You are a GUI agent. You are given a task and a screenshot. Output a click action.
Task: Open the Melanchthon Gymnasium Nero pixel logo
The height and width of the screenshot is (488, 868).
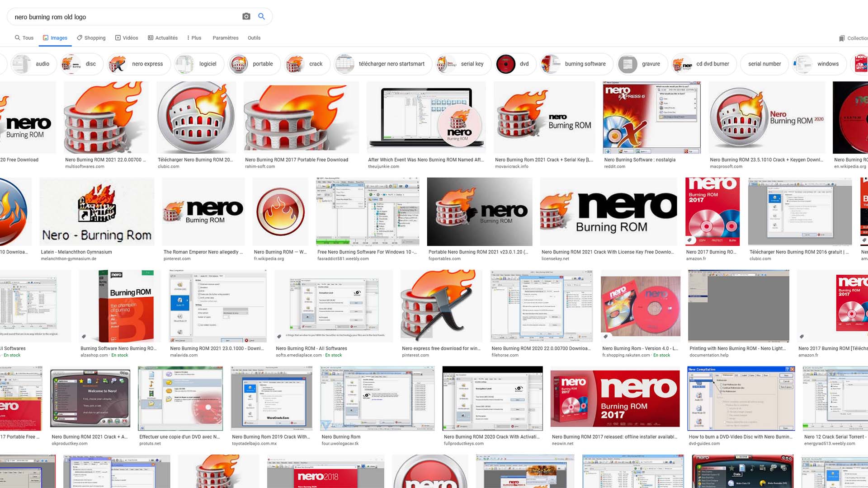coord(97,211)
